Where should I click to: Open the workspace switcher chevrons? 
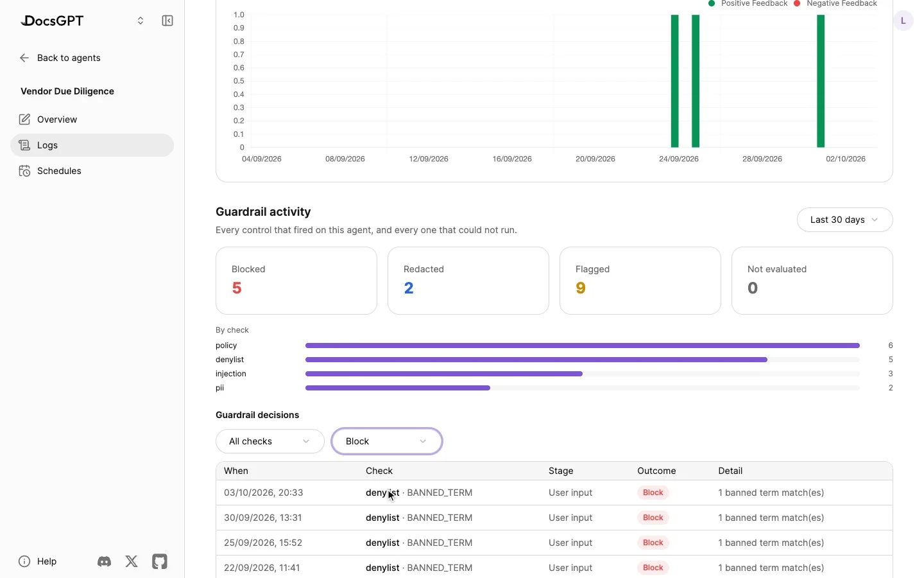141,21
